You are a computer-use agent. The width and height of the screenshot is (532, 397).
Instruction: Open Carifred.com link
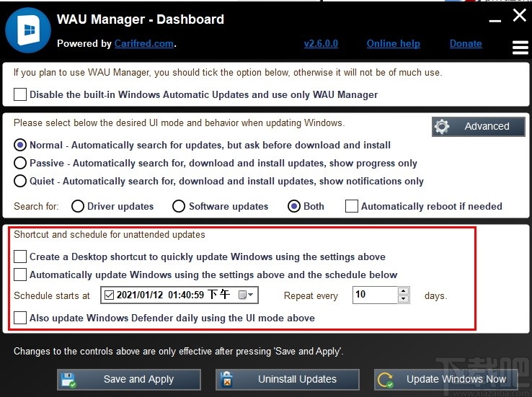pyautogui.click(x=144, y=44)
